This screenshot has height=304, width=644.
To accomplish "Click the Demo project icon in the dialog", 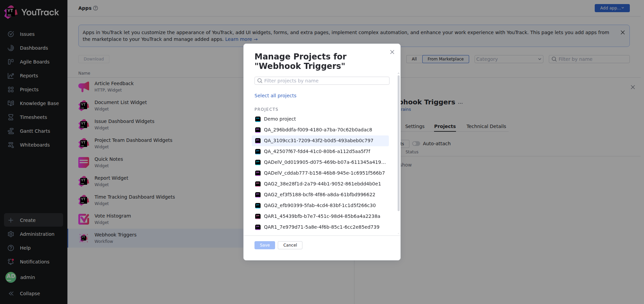I will pyautogui.click(x=258, y=119).
